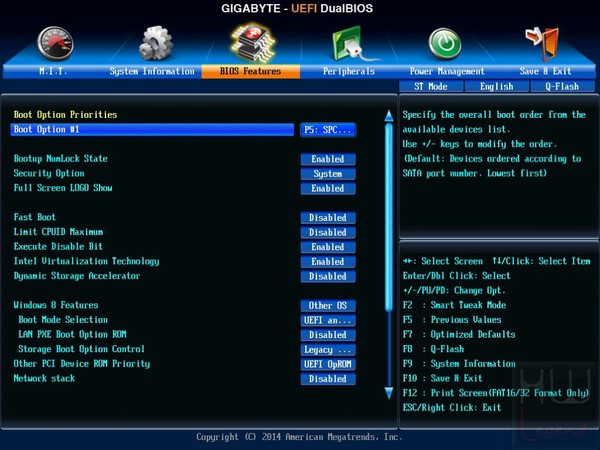
Task: Select the Fast Boot label
Action: click(x=34, y=217)
